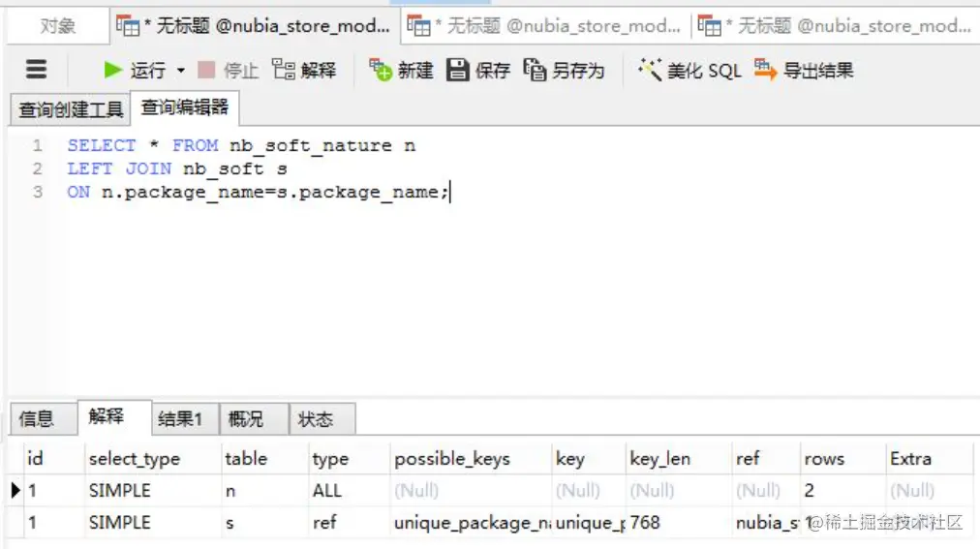Click the green Run play icon

tap(112, 70)
